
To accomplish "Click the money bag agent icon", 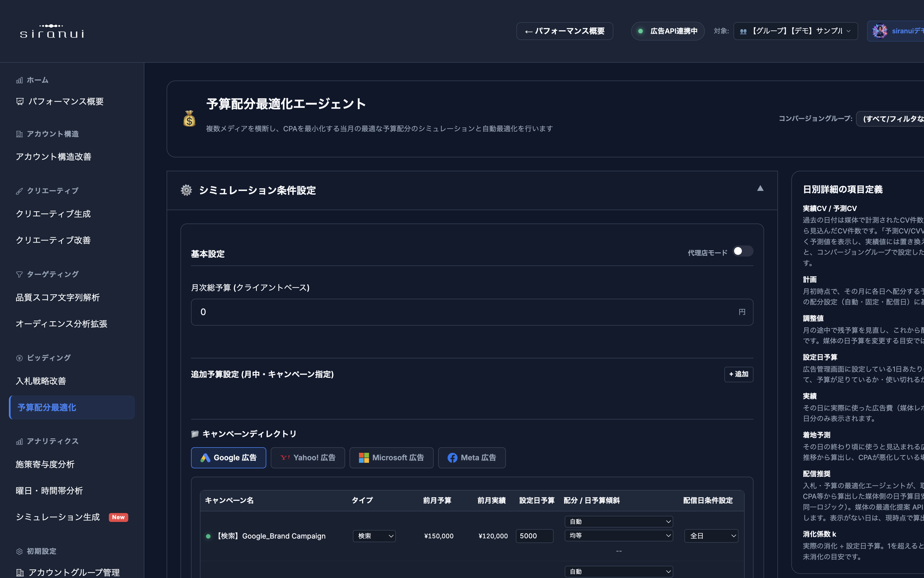I will (189, 119).
